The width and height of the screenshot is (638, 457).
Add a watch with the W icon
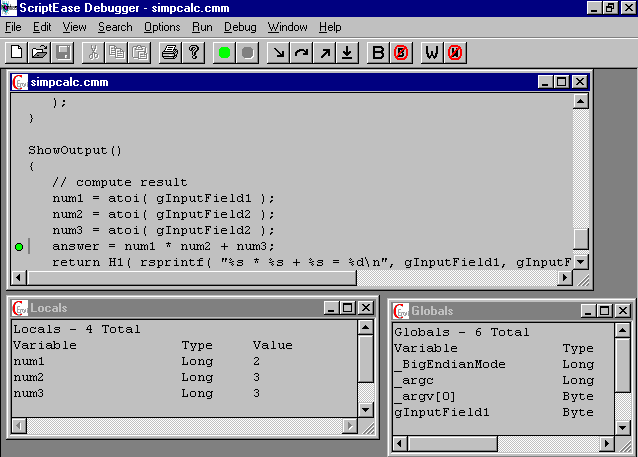[432, 52]
